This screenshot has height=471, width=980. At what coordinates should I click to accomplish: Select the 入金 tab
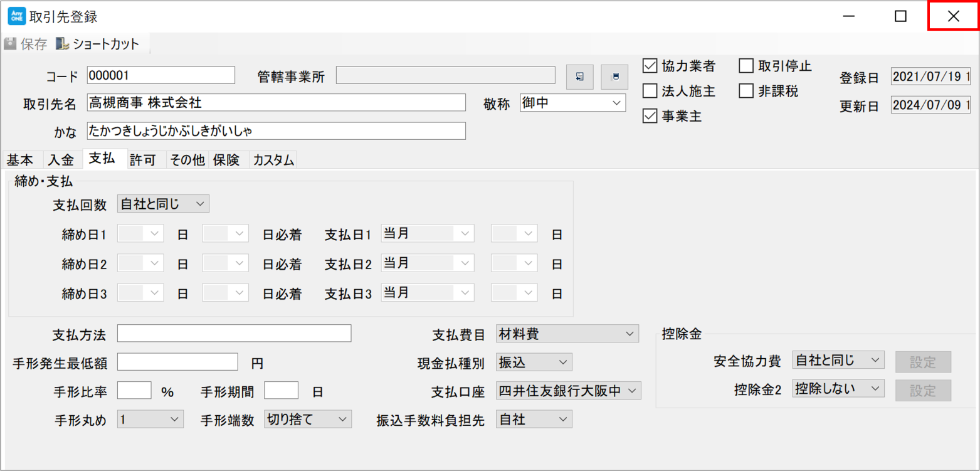[x=61, y=160]
